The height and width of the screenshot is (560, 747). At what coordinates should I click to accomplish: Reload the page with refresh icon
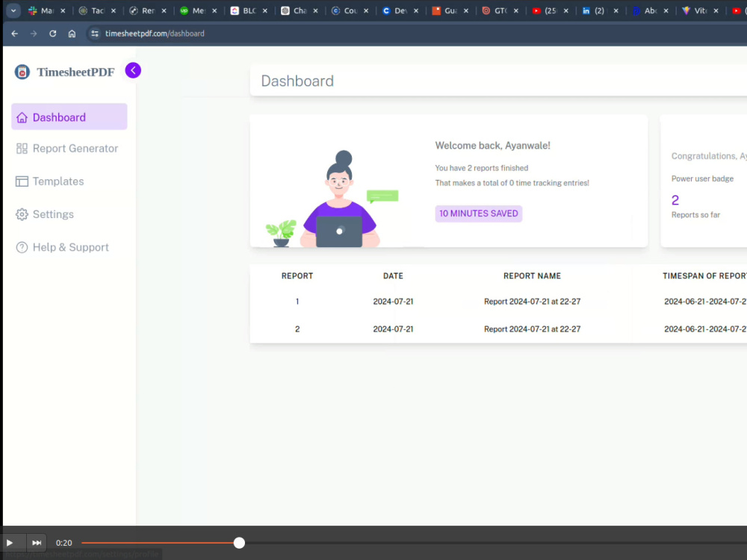point(53,34)
